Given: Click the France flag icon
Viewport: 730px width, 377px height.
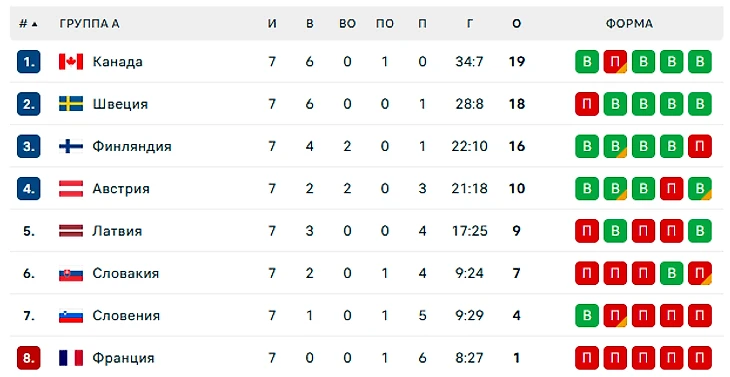Looking at the screenshot, I should click(x=71, y=358).
